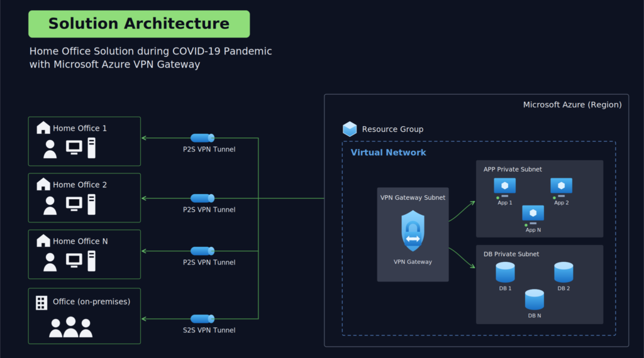Click the Office (on-premises) label text

pyautogui.click(x=92, y=302)
